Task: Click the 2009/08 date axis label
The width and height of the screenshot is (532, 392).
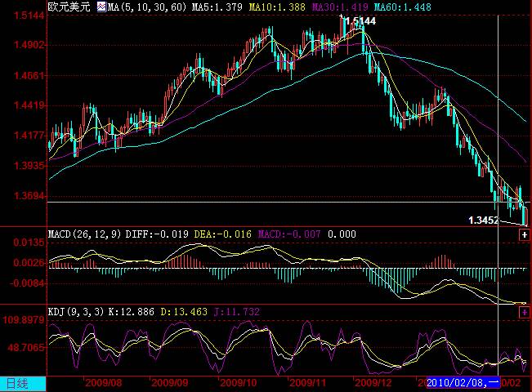Action: coord(104,383)
